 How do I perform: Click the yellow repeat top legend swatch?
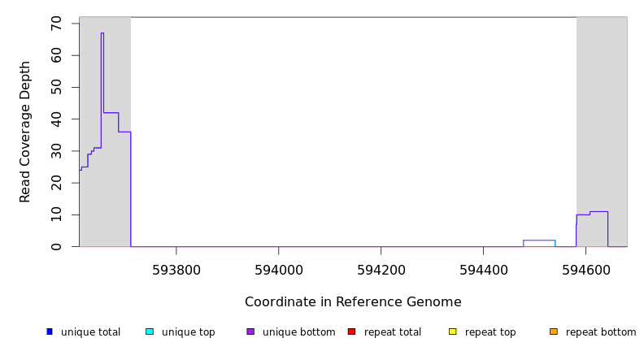[452, 331]
